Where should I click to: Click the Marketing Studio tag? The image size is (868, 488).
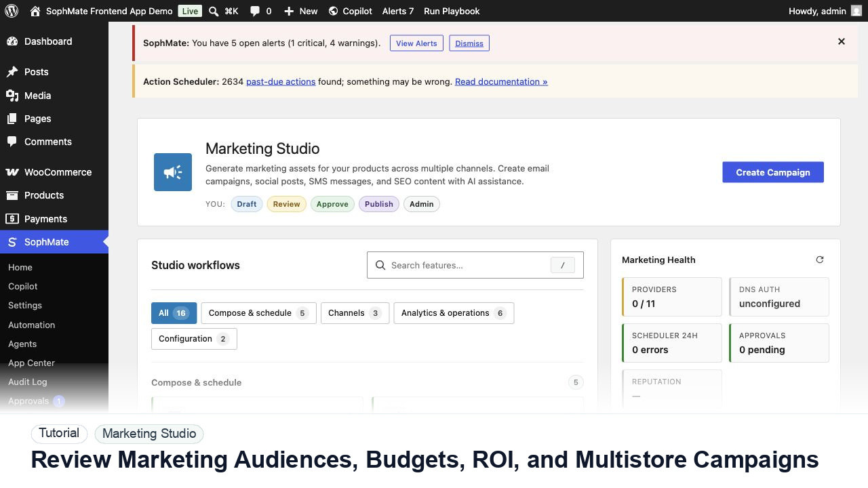click(149, 434)
